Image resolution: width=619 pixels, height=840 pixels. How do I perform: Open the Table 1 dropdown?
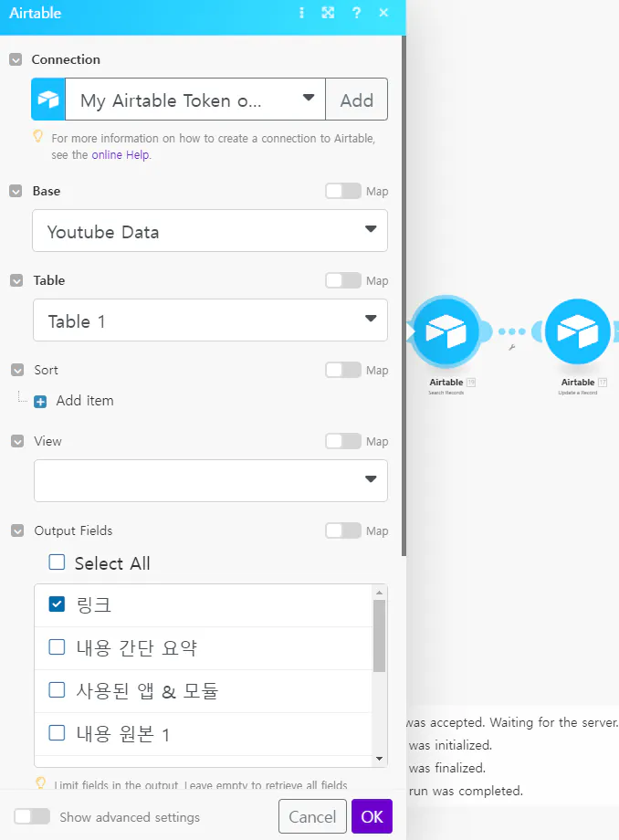210,320
